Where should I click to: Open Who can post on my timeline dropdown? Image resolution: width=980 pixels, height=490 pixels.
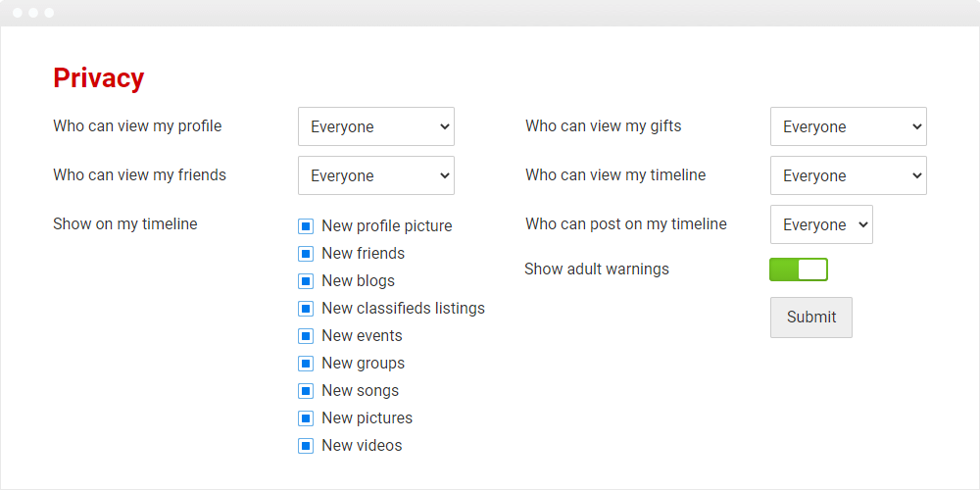(821, 224)
